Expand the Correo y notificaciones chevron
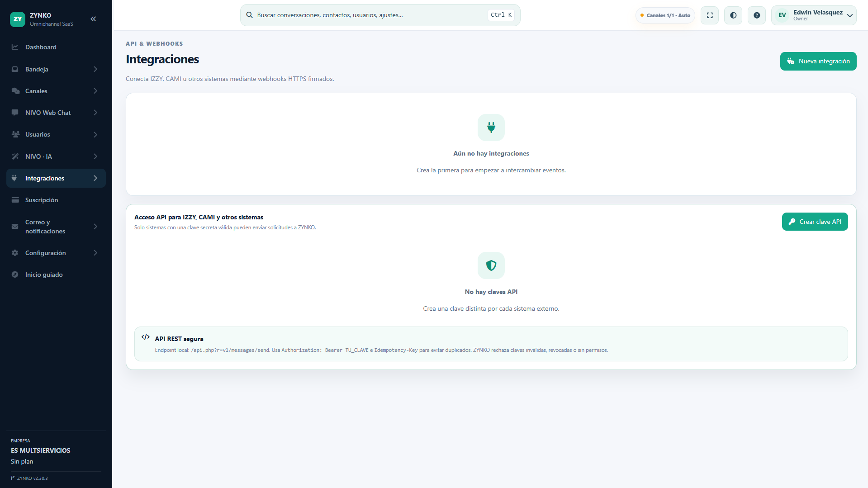Image resolution: width=868 pixels, height=488 pixels. 95,227
